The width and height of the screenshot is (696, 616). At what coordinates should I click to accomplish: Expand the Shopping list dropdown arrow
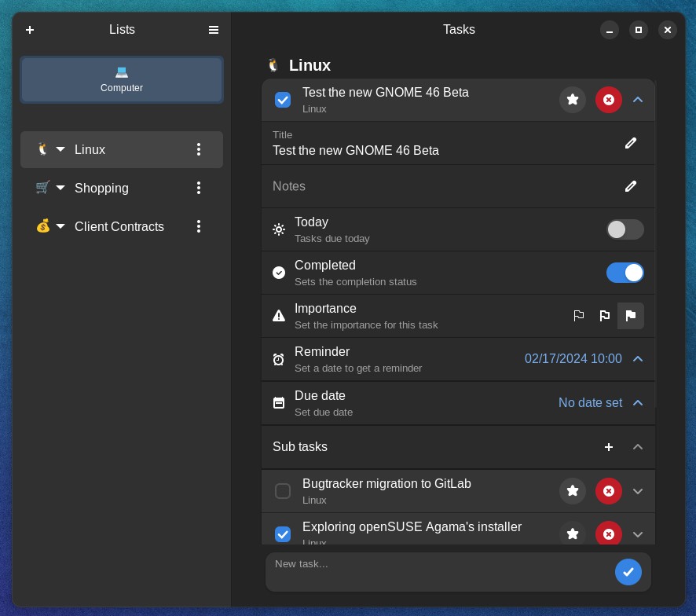pos(60,188)
